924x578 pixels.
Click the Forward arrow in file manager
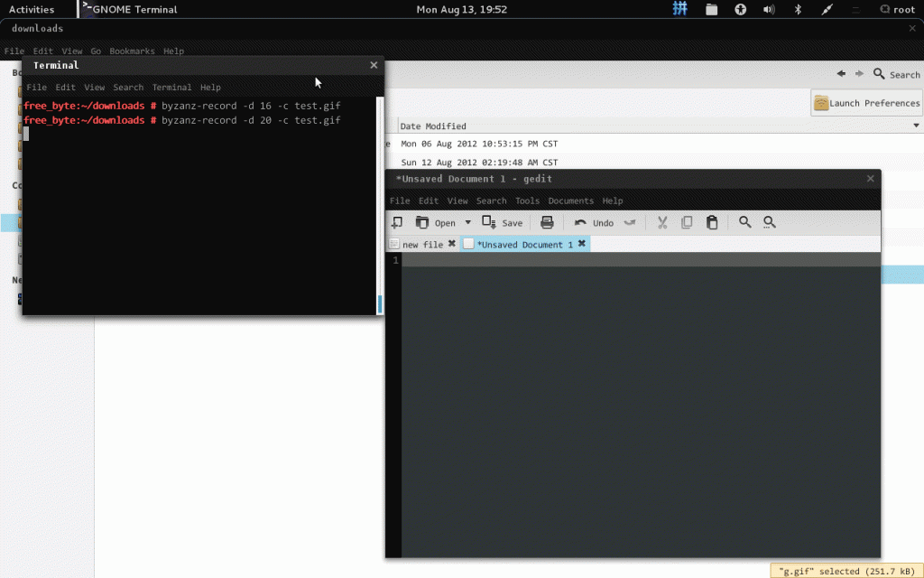(859, 74)
